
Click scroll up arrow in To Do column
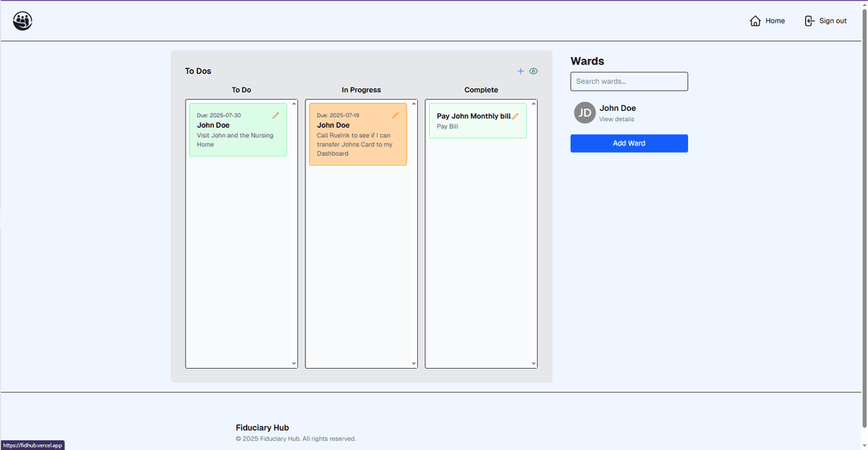pyautogui.click(x=293, y=104)
